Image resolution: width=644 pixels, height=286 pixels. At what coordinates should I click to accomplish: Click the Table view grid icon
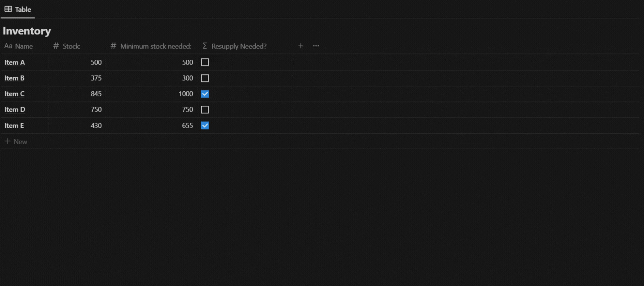click(8, 9)
